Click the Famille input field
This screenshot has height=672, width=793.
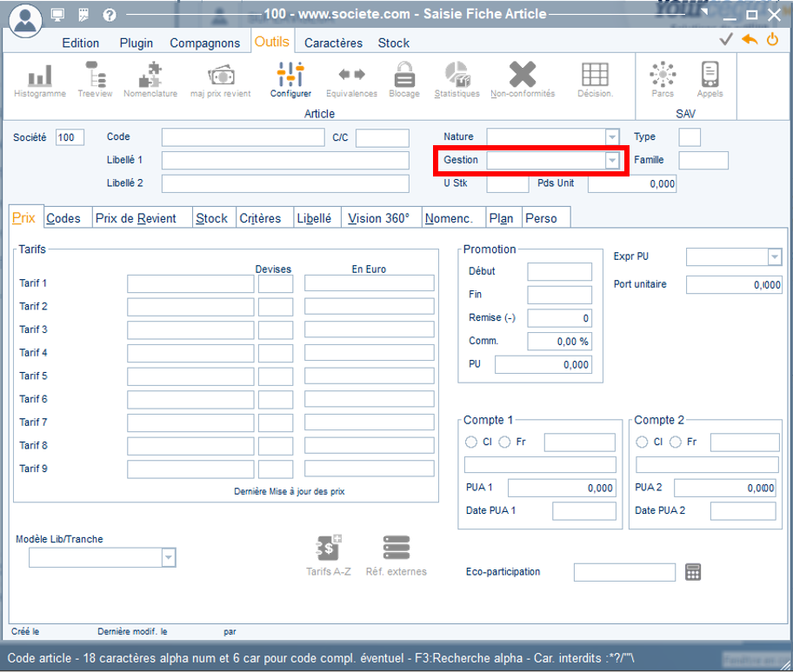coord(703,160)
